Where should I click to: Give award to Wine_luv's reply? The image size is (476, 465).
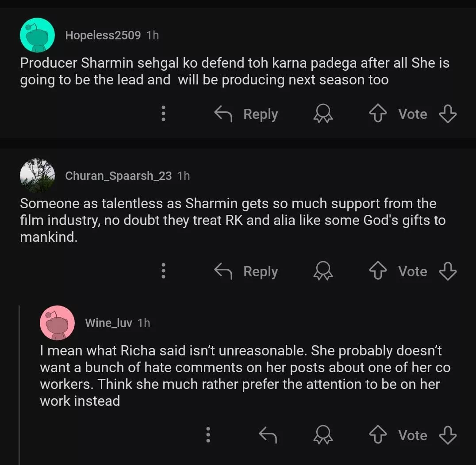(x=323, y=435)
